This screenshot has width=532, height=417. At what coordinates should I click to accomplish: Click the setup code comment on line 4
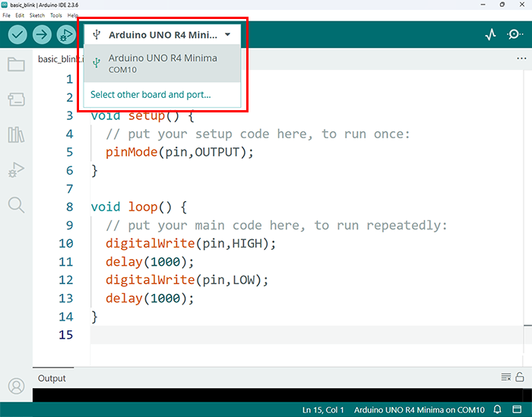(x=258, y=134)
